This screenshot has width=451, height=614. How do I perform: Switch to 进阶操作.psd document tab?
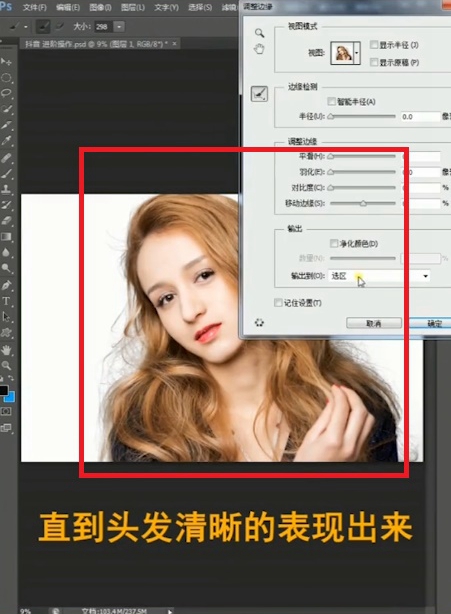point(94,44)
